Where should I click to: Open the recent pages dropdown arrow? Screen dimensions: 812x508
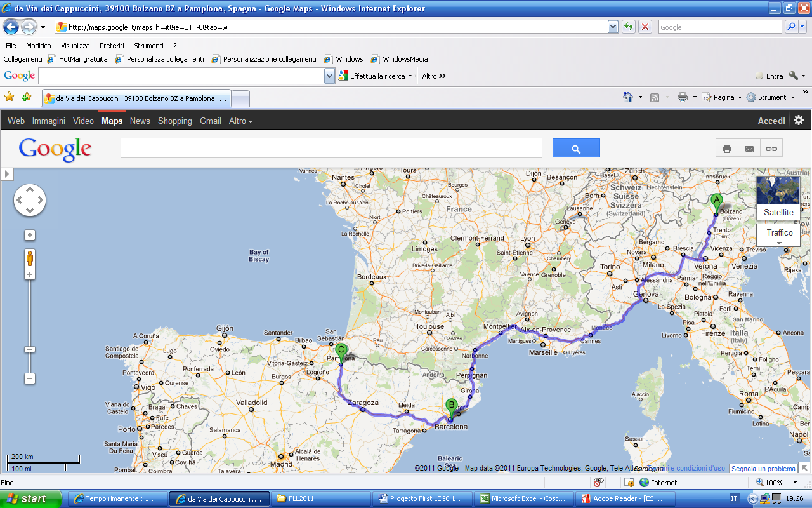click(x=43, y=27)
